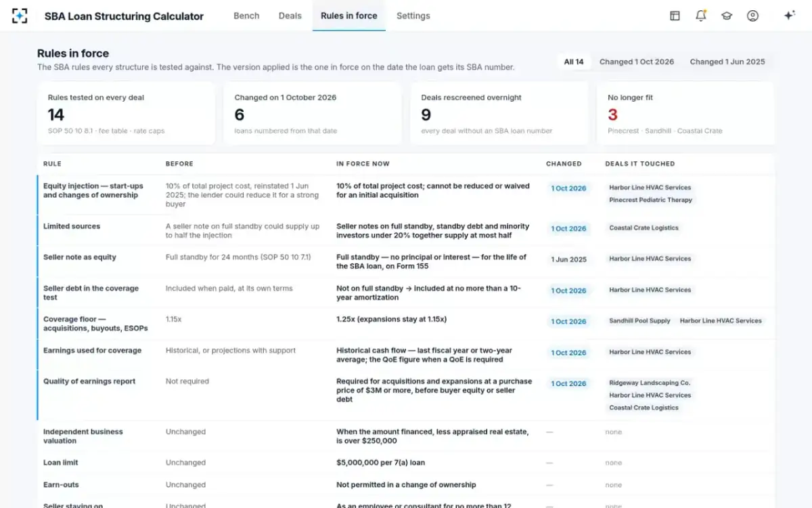The width and height of the screenshot is (812, 508).
Task: Filter by Changed 1 Oct 2026
Action: tap(637, 62)
